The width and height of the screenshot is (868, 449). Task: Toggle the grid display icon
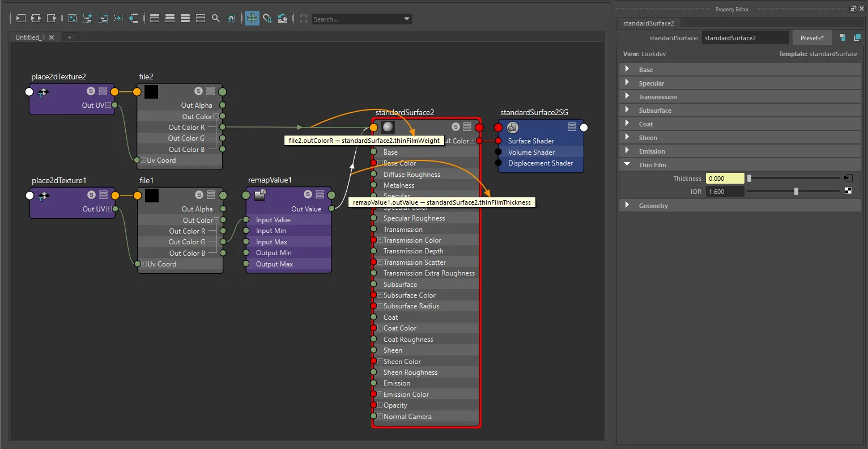point(252,18)
